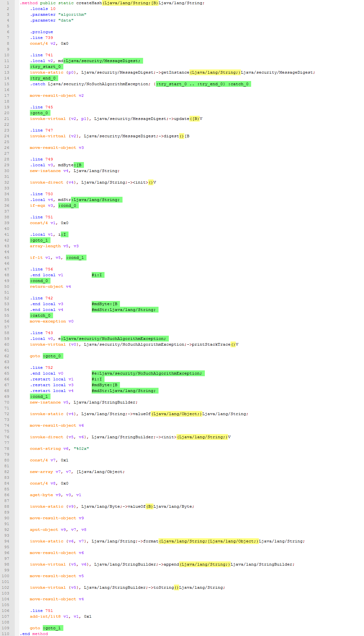Click the ".line 756" directive
The width and height of the screenshot is (364, 636).
click(x=41, y=269)
